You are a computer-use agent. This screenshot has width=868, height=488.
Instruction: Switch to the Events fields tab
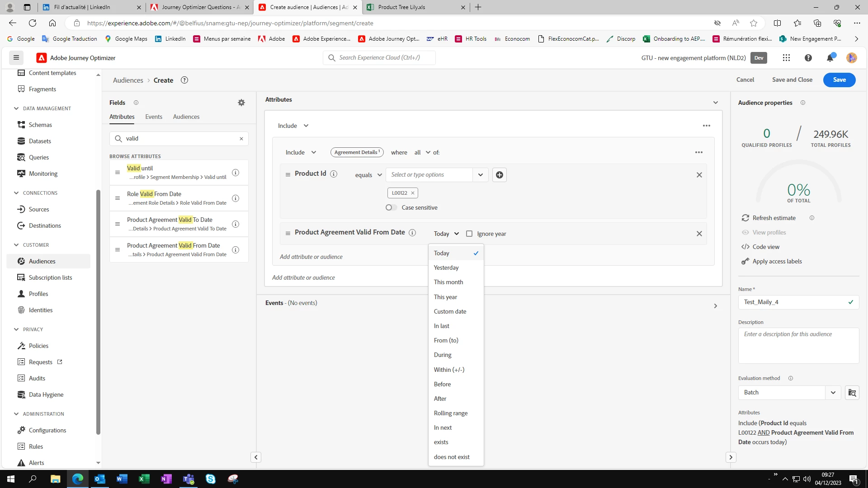[154, 117]
